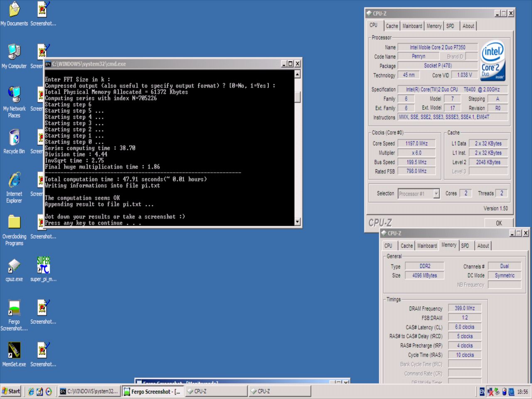Click the cmd.exe vertical scrollbar thumb
This screenshot has height=399, width=532.
tap(297, 97)
